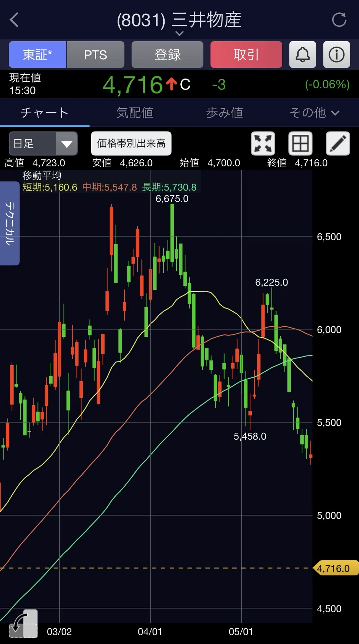Tap the 登録 register button
359x644 pixels.
point(167,55)
